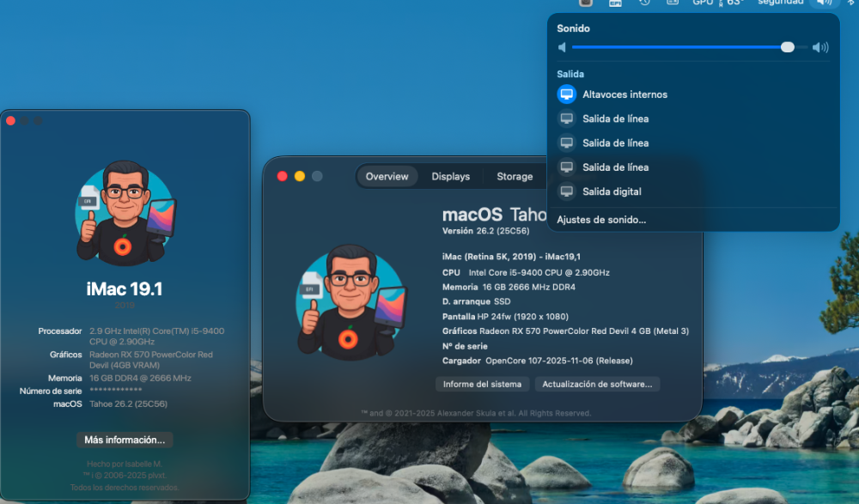Click the Salida section label
Screen dimensions: 859x504
pos(570,74)
